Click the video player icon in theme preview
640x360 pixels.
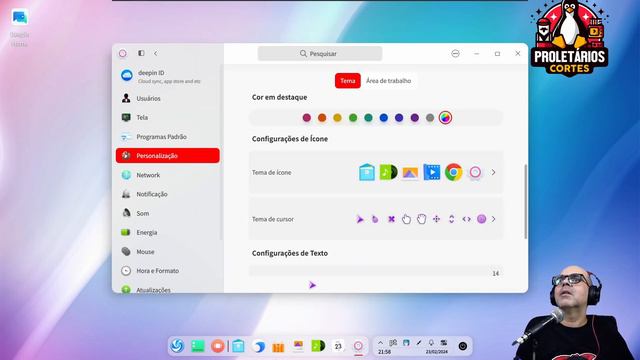click(432, 172)
